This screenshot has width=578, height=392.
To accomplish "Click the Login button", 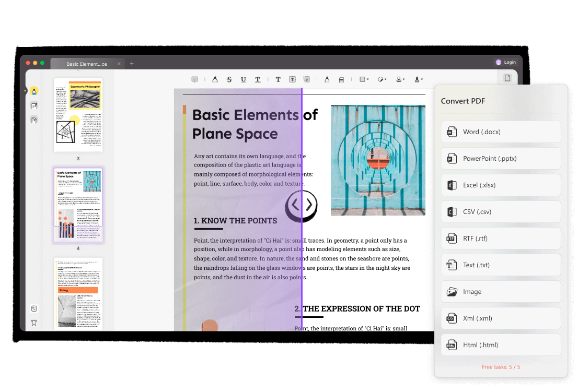I will tap(505, 62).
